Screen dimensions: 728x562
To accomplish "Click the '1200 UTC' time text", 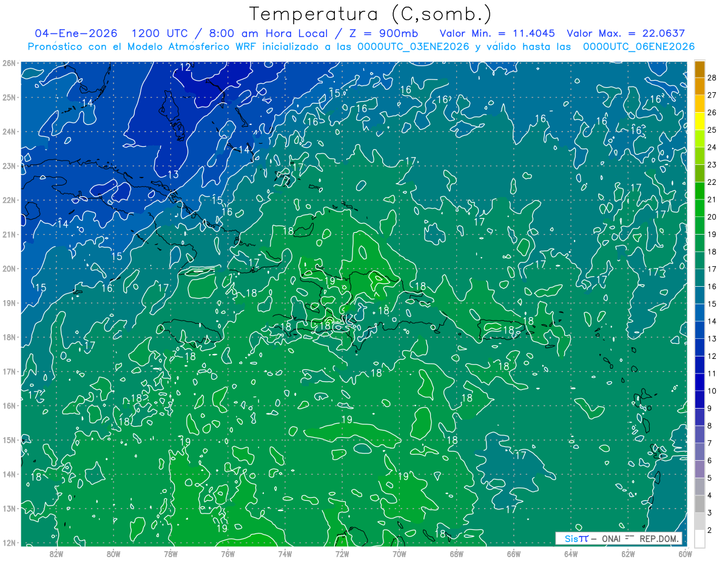I will tap(160, 33).
